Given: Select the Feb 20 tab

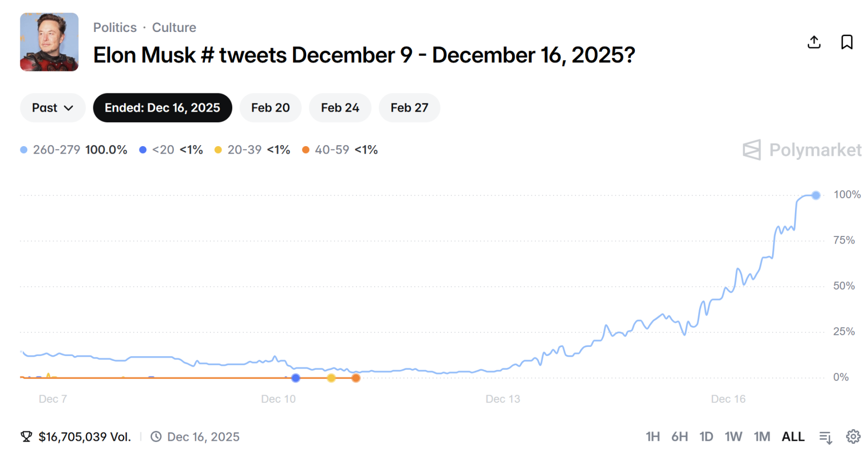Looking at the screenshot, I should pos(270,108).
